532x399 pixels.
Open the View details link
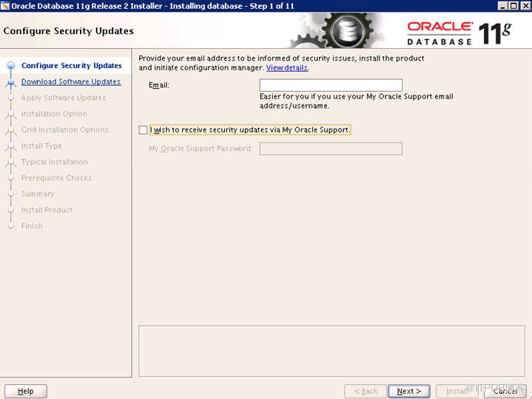[x=287, y=67]
